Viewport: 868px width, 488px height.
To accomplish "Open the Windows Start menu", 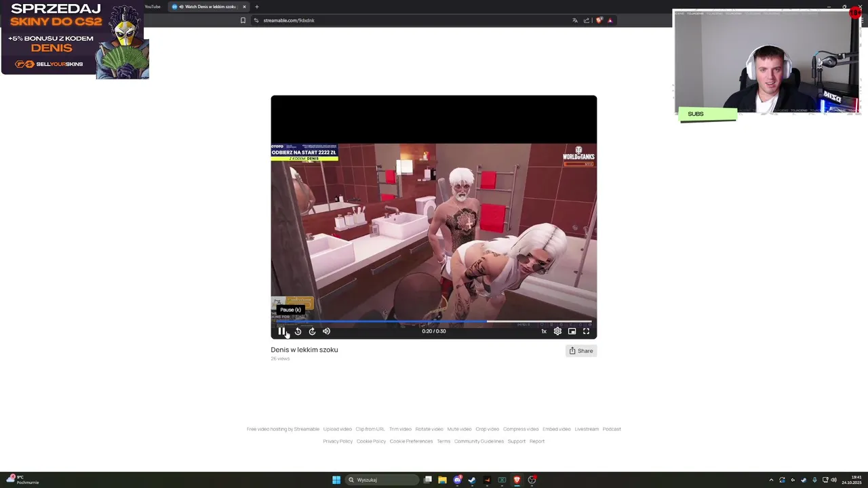I will [336, 480].
